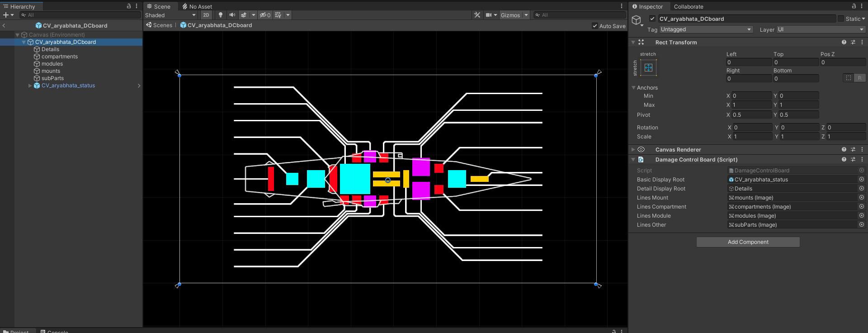Screen dimensions: 868x333
Task: Open Hierarchy panel more options menu
Action: coord(137,6)
